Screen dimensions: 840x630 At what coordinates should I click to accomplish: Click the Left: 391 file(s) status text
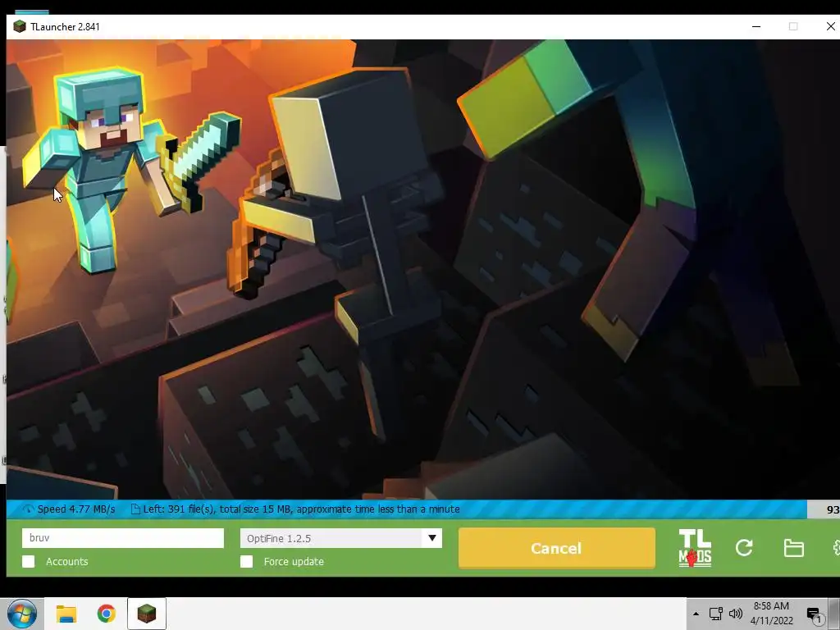(x=301, y=509)
